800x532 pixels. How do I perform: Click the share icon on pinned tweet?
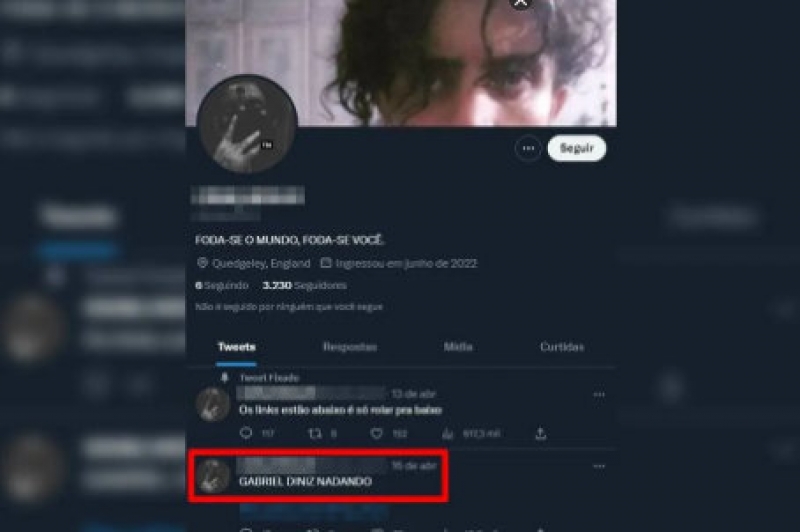(541, 434)
